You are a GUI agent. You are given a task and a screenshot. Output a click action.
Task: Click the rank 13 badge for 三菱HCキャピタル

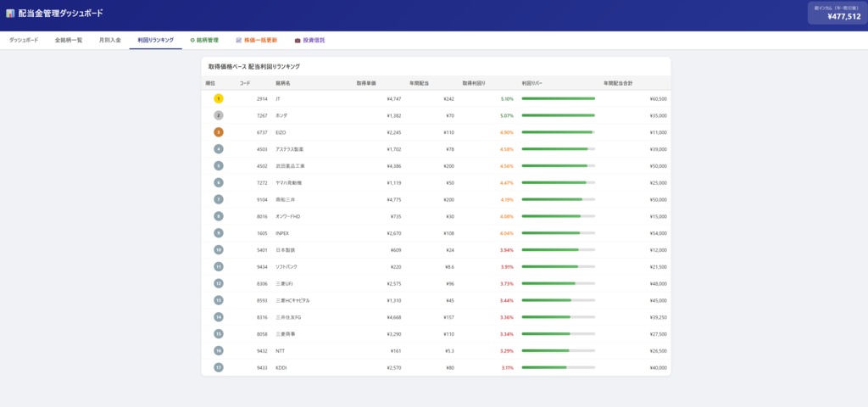pyautogui.click(x=219, y=300)
